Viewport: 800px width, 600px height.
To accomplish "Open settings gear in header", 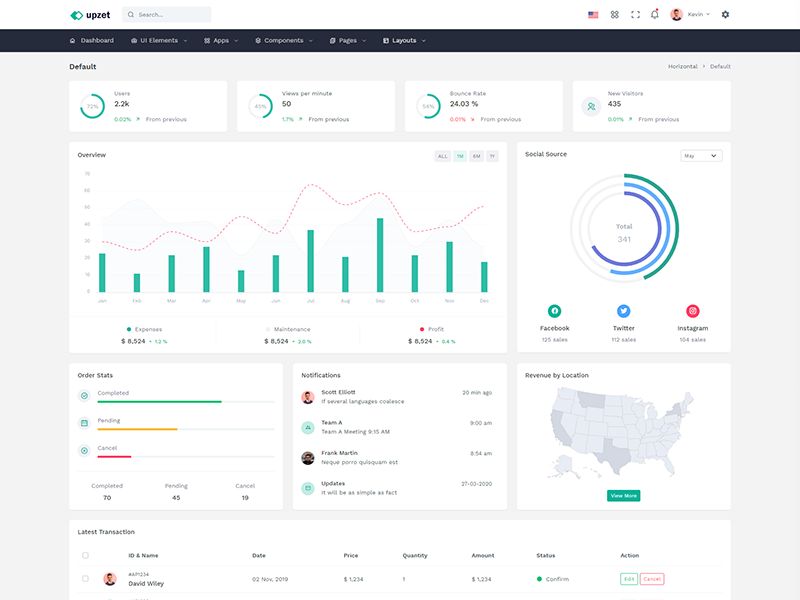I will (x=725, y=14).
